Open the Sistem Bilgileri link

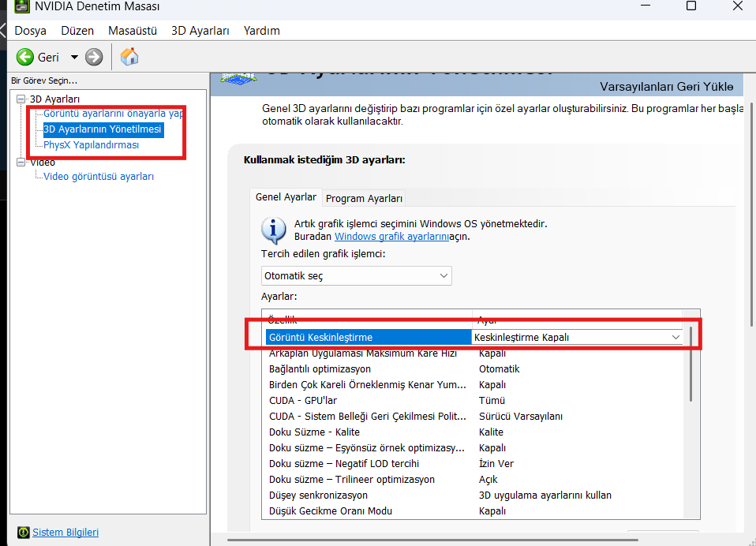coord(65,533)
